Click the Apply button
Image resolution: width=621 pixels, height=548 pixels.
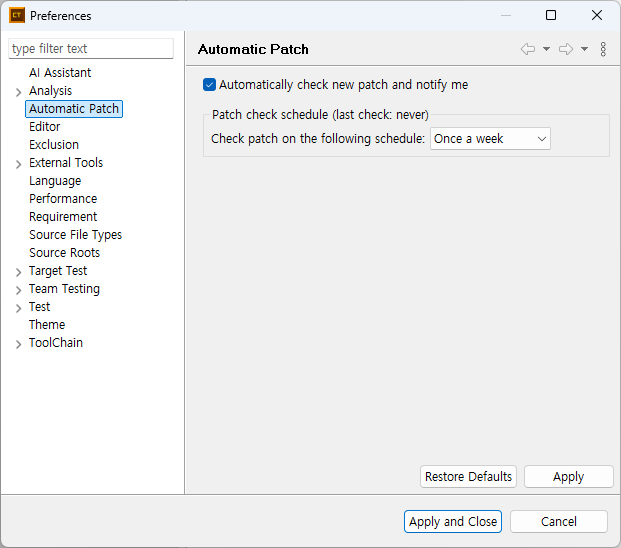568,476
